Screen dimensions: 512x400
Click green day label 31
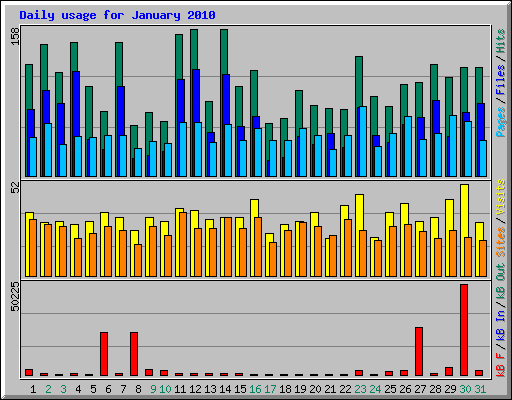480,389
